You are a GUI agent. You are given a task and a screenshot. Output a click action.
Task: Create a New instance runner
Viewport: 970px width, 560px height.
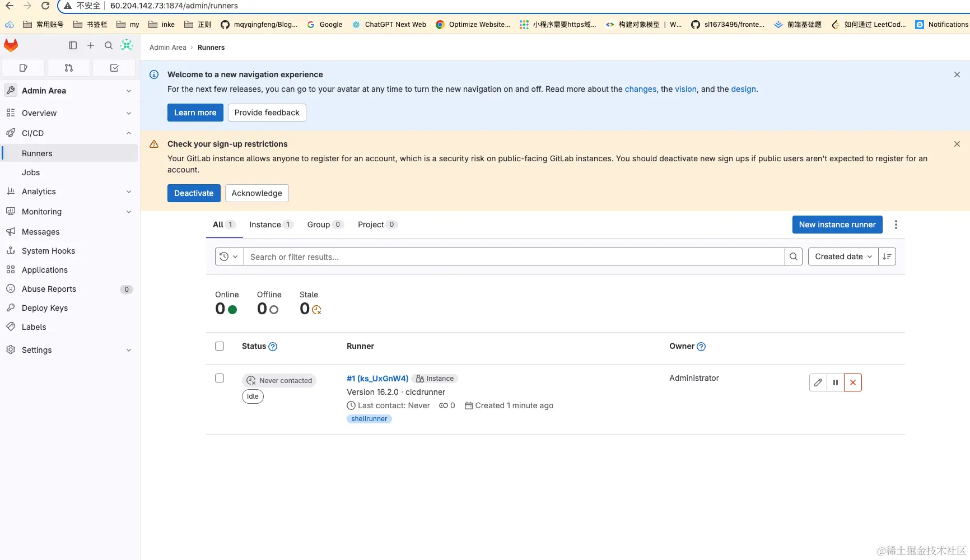[837, 225]
